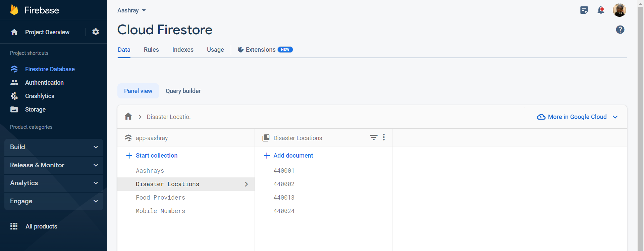Open project settings gear icon
Image resolution: width=644 pixels, height=251 pixels.
pos(96,32)
